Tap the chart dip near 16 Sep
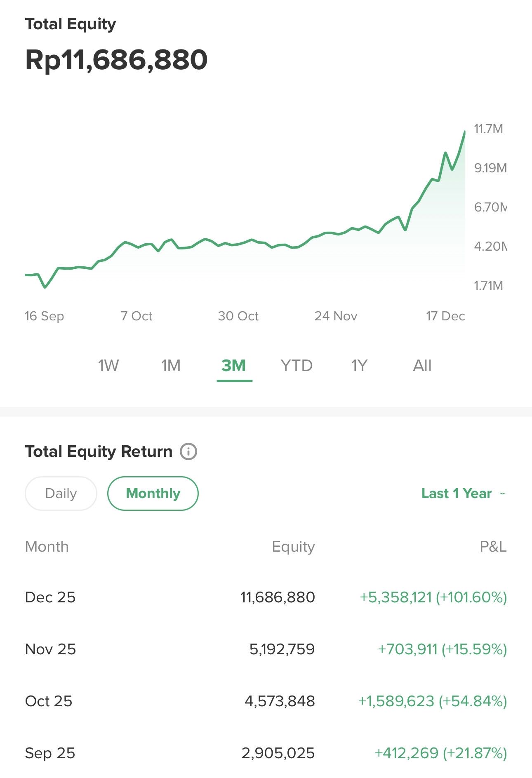532x778 pixels. (x=45, y=287)
